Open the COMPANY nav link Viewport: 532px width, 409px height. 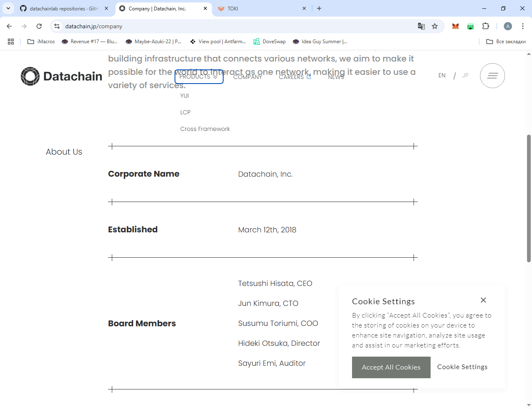point(248,77)
